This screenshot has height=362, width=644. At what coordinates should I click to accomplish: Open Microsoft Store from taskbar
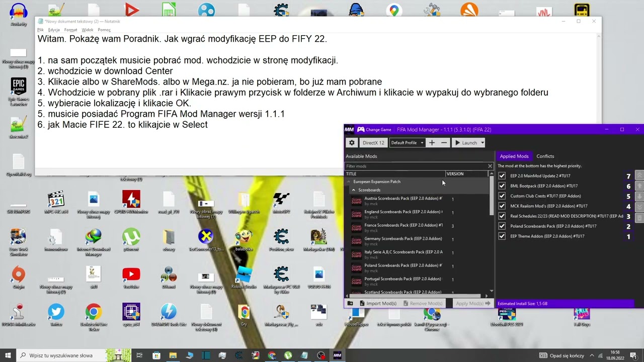pyautogui.click(x=156, y=355)
